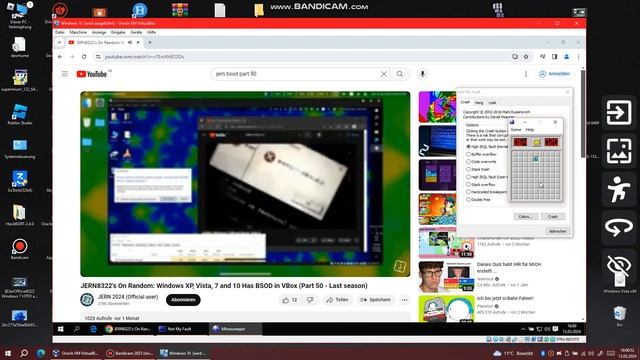Open more actions ellipsis under video
640x360 pixels.
[x=404, y=300]
